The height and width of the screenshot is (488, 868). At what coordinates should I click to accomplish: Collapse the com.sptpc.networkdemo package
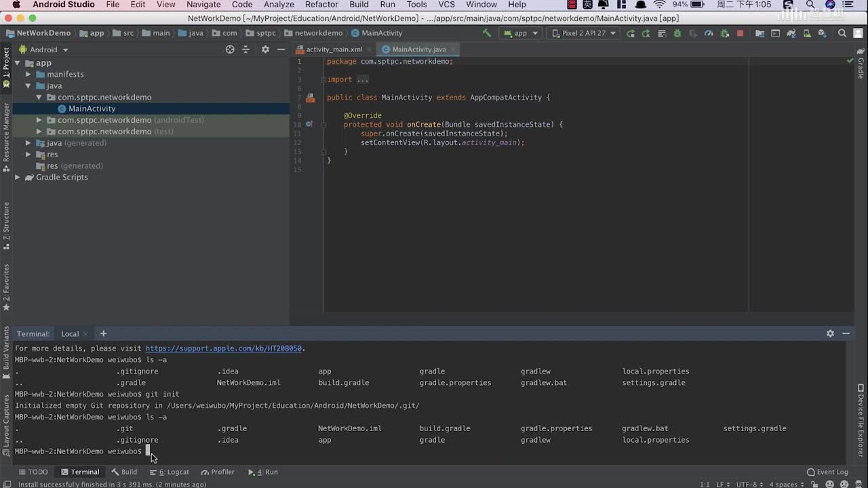pyautogui.click(x=39, y=98)
